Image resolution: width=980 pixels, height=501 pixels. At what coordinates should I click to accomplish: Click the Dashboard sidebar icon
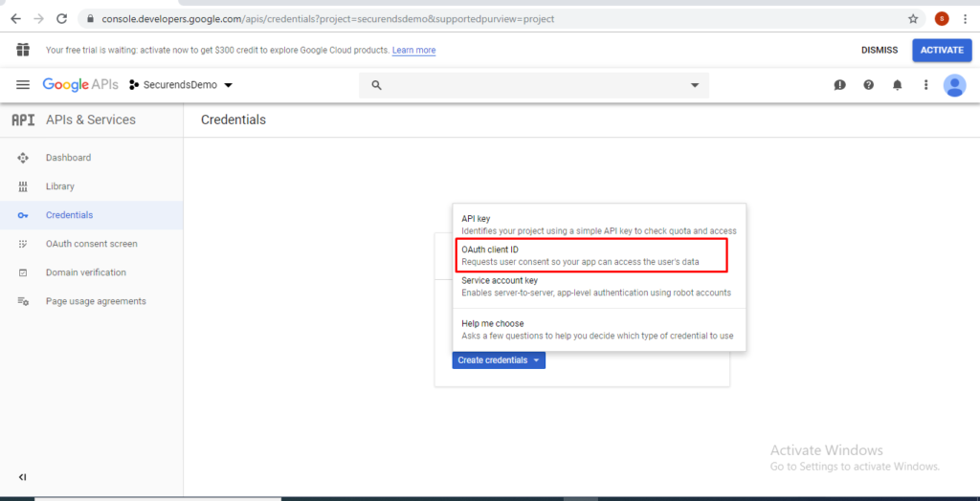pyautogui.click(x=23, y=158)
